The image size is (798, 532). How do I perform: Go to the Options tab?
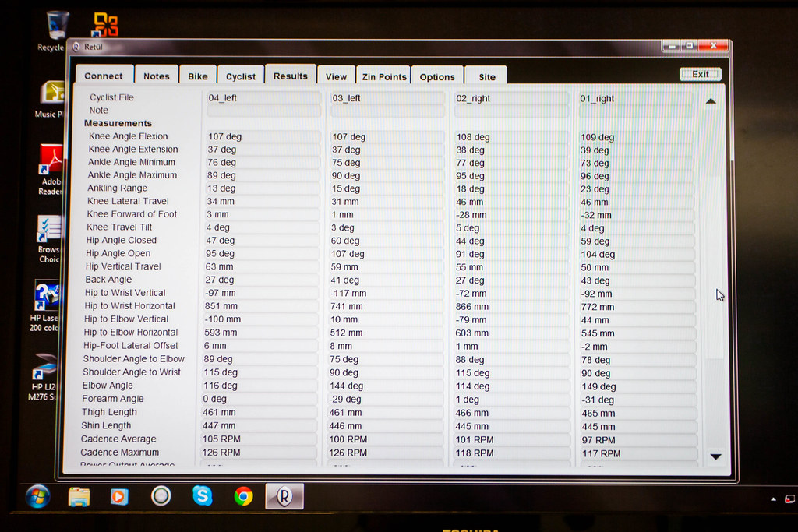point(437,76)
